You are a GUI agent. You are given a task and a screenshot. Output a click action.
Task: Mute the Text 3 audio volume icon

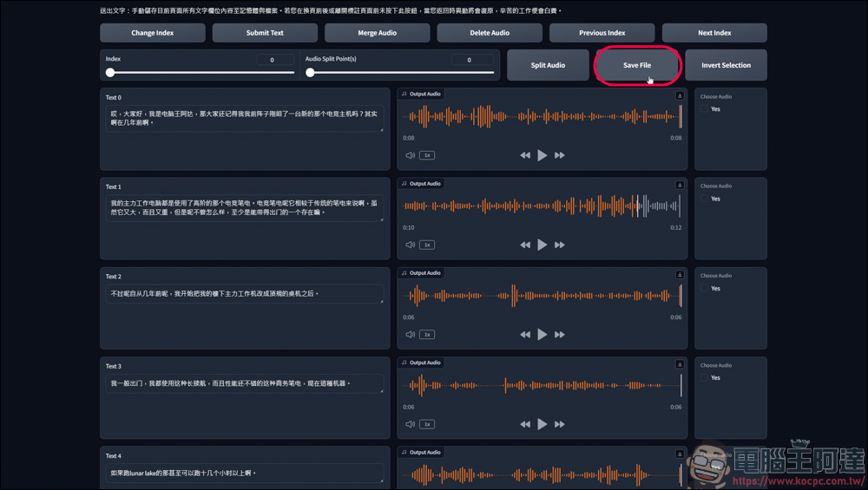(x=411, y=424)
